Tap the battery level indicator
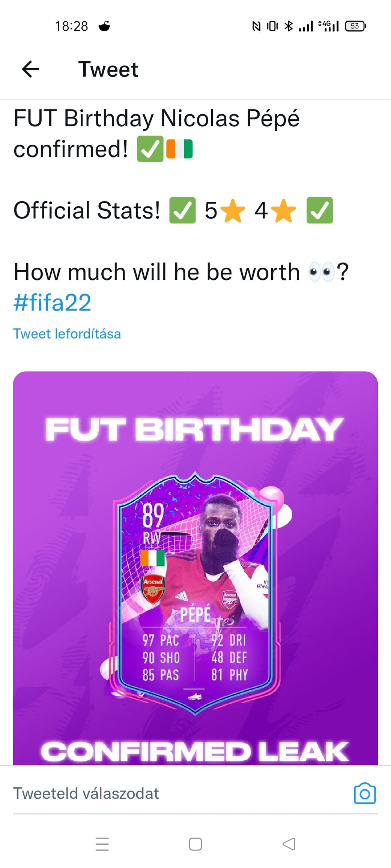The image size is (391, 868). pos(355,26)
